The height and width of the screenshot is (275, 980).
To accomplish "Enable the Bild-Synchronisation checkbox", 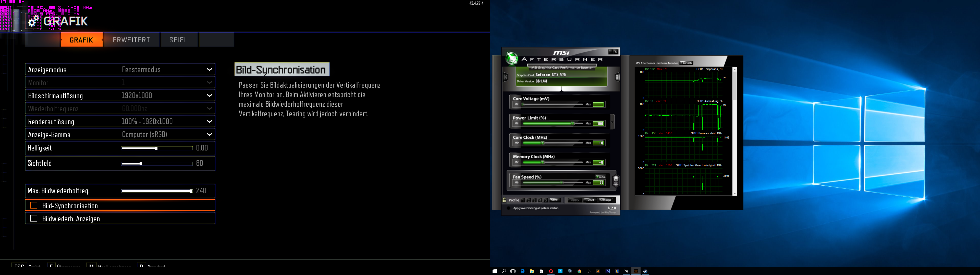I will 33,205.
